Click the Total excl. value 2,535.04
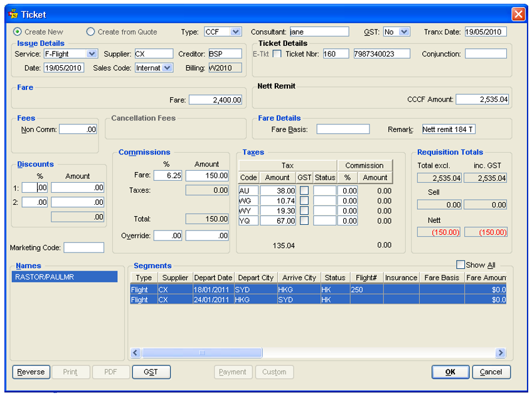The width and height of the screenshot is (532, 395). tap(439, 178)
